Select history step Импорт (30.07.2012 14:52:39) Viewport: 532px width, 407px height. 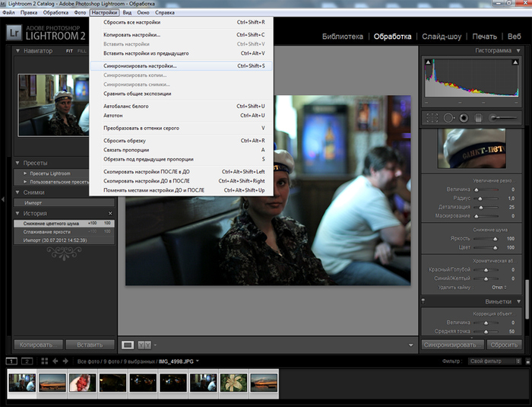click(64, 240)
